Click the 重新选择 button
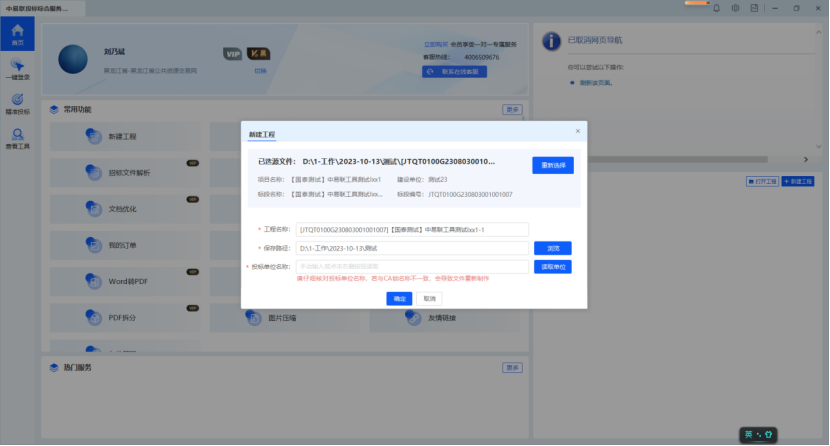 coord(552,165)
